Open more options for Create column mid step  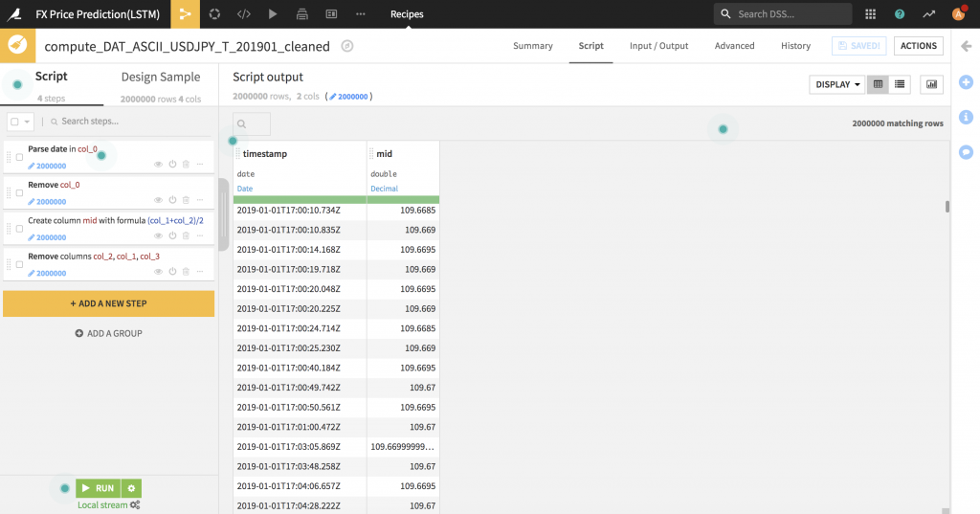200,235
